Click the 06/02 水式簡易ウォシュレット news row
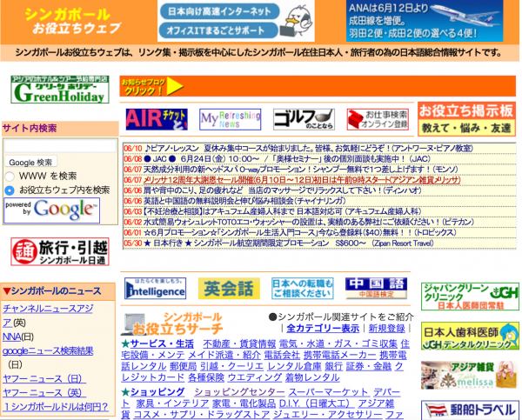 pos(319,222)
